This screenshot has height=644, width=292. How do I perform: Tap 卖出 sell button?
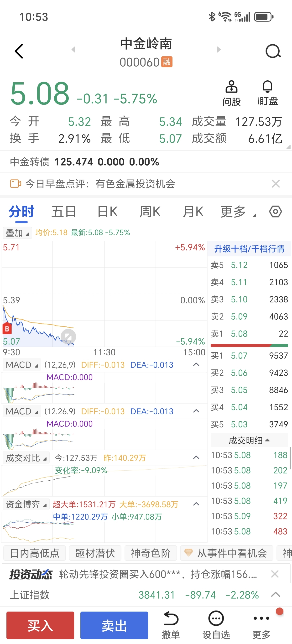click(114, 625)
